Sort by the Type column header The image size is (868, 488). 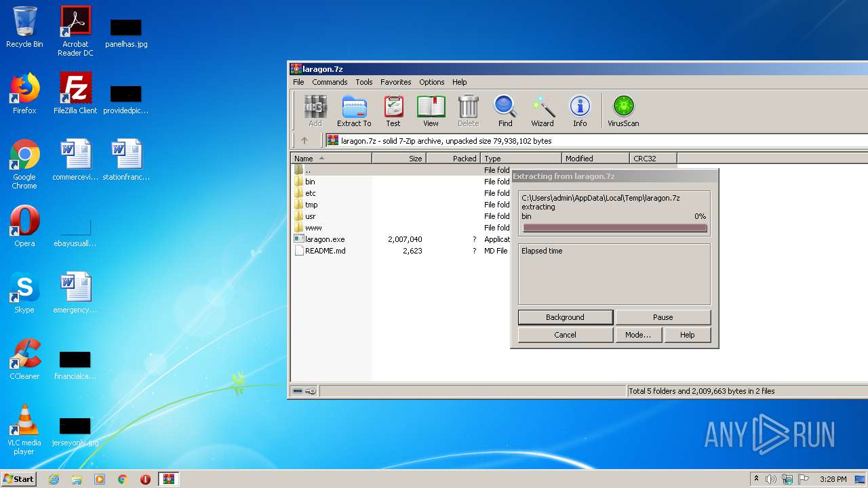tap(521, 159)
